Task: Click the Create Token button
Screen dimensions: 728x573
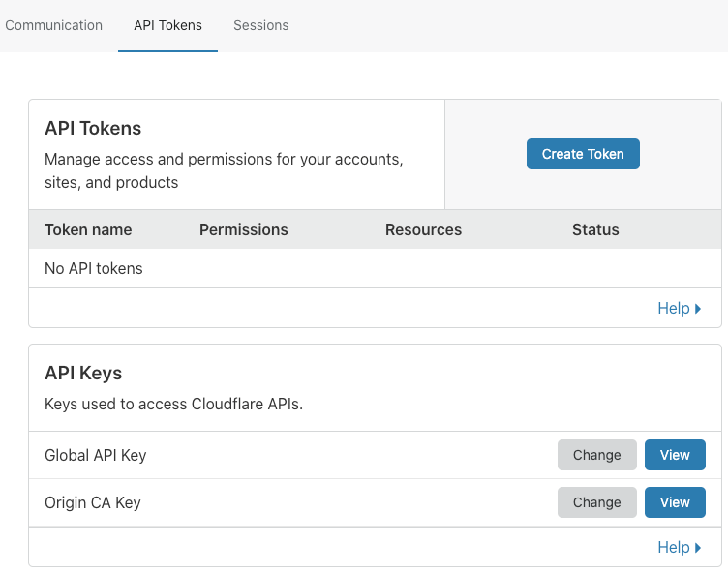Action: [x=583, y=154]
